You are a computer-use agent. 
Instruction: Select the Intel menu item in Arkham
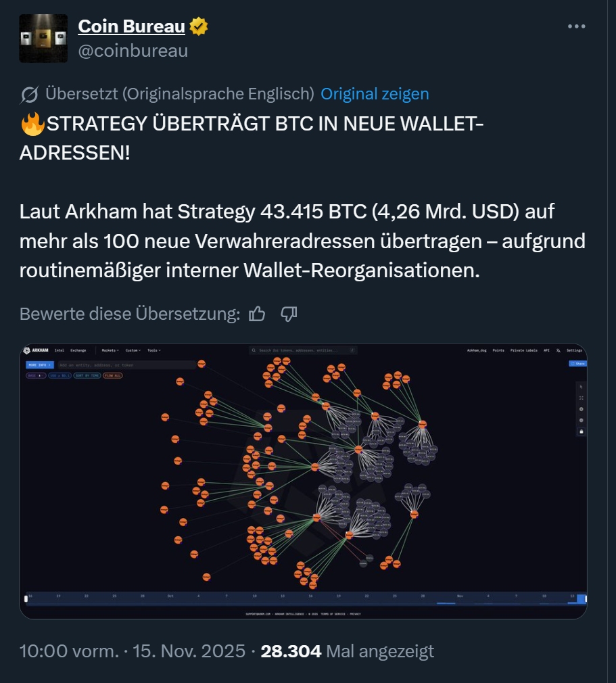click(x=60, y=350)
